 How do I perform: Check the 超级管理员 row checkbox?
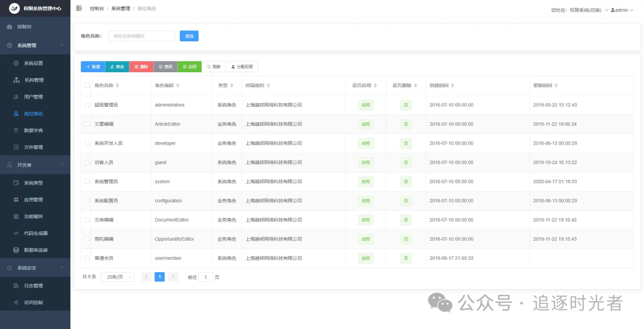coord(87,105)
